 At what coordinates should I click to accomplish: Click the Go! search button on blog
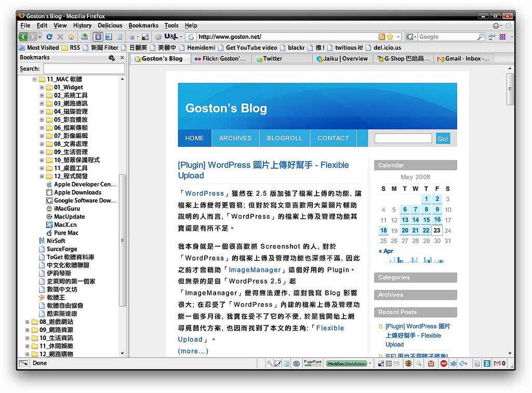point(443,139)
